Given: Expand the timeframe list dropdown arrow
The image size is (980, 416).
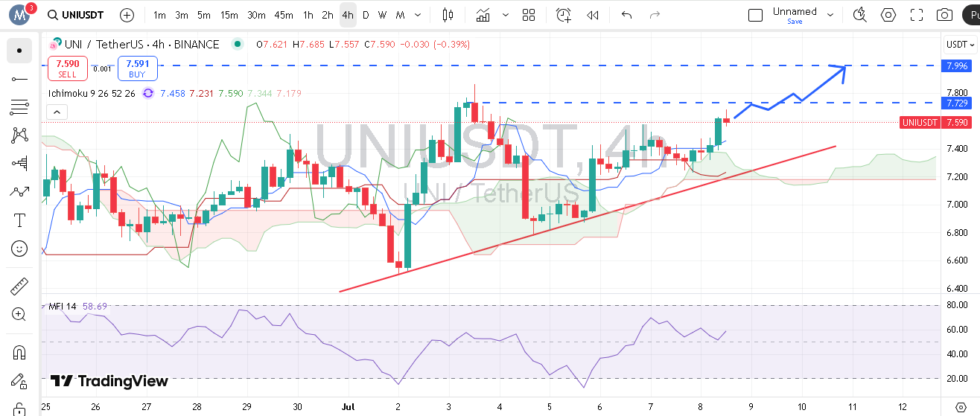Looking at the screenshot, I should pos(418,15).
